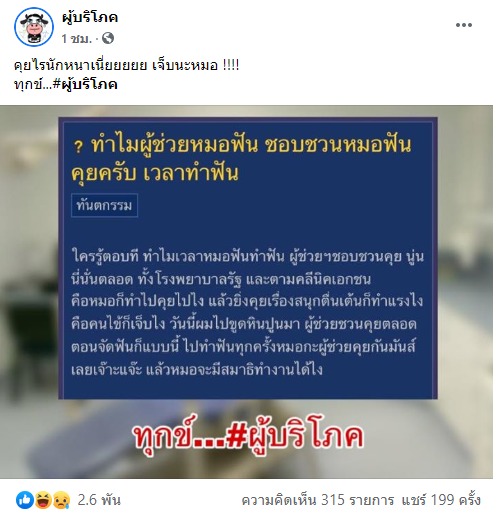Open the แชร์ 199 ครั้ง shares list
The width and height of the screenshot is (493, 509).
click(441, 500)
